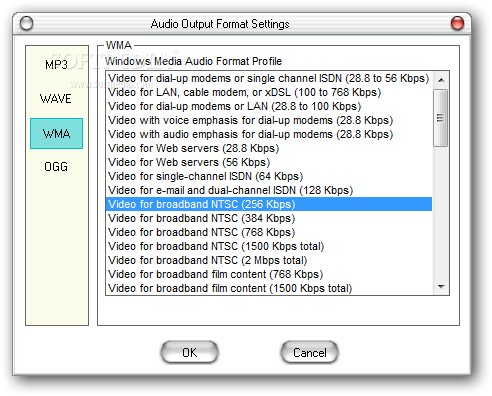Click the gray round button in title bar
This screenshot has width=492, height=396.
(26, 24)
